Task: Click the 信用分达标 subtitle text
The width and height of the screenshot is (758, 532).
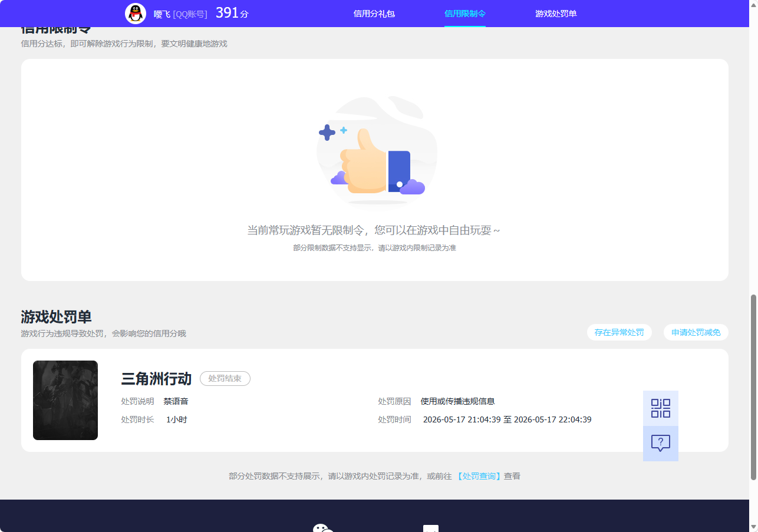Action: click(x=124, y=44)
